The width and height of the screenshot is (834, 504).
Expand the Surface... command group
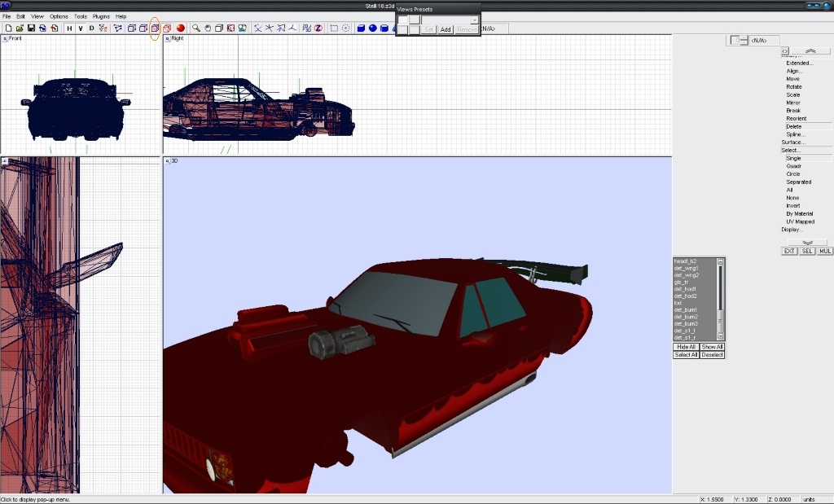pyautogui.click(x=792, y=142)
